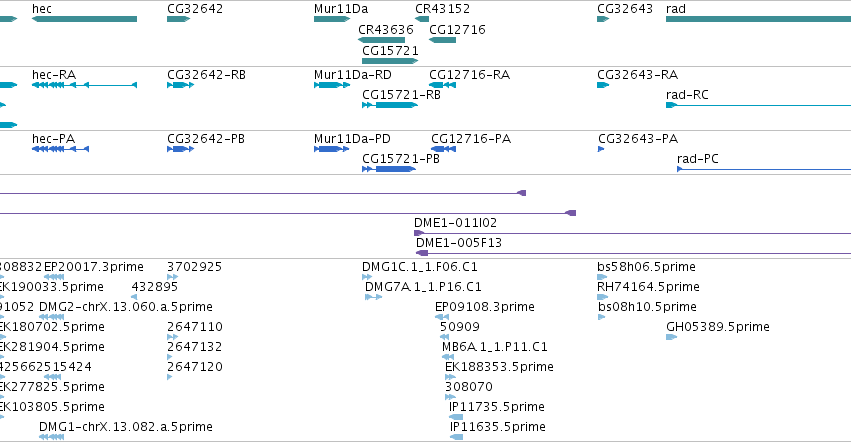Screen dimensions: 851x442
Task: Select DMG2-chrX.13.060.a.5prime feature
Action: 52,317
